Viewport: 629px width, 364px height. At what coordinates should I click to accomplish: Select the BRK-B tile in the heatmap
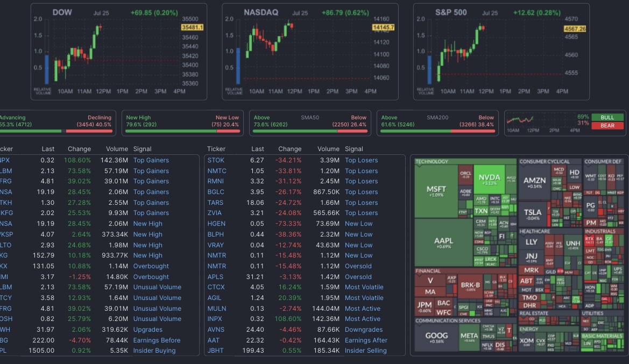click(x=470, y=287)
